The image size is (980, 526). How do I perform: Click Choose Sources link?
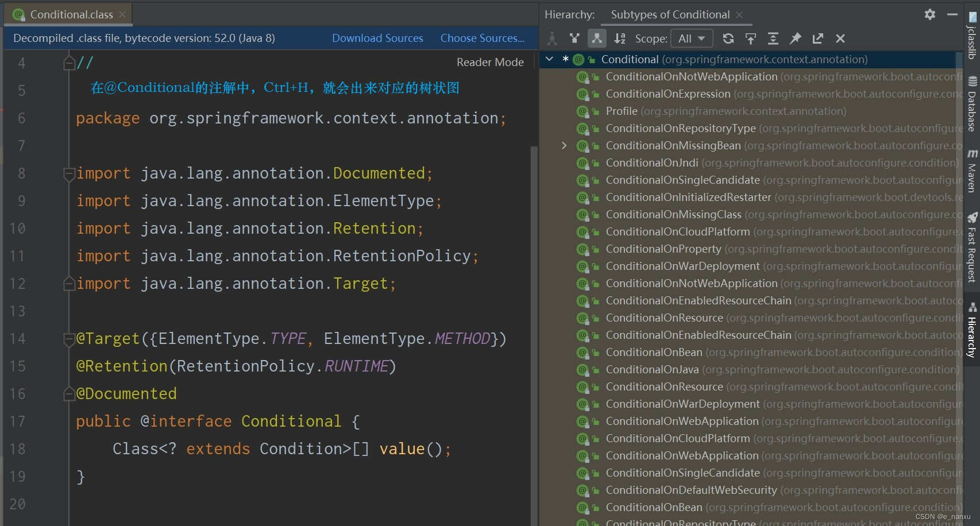(483, 38)
